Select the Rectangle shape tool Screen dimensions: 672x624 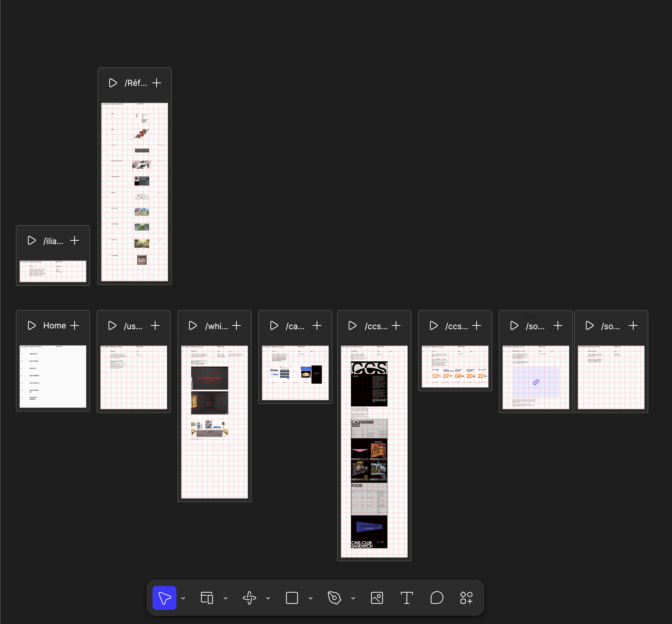292,598
